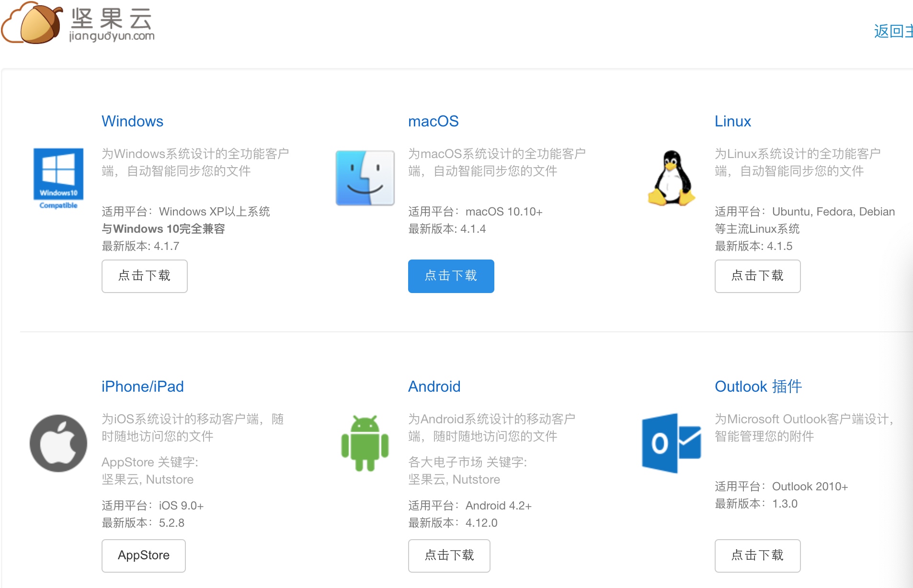Click the Android heading link
The height and width of the screenshot is (588, 913).
click(434, 386)
